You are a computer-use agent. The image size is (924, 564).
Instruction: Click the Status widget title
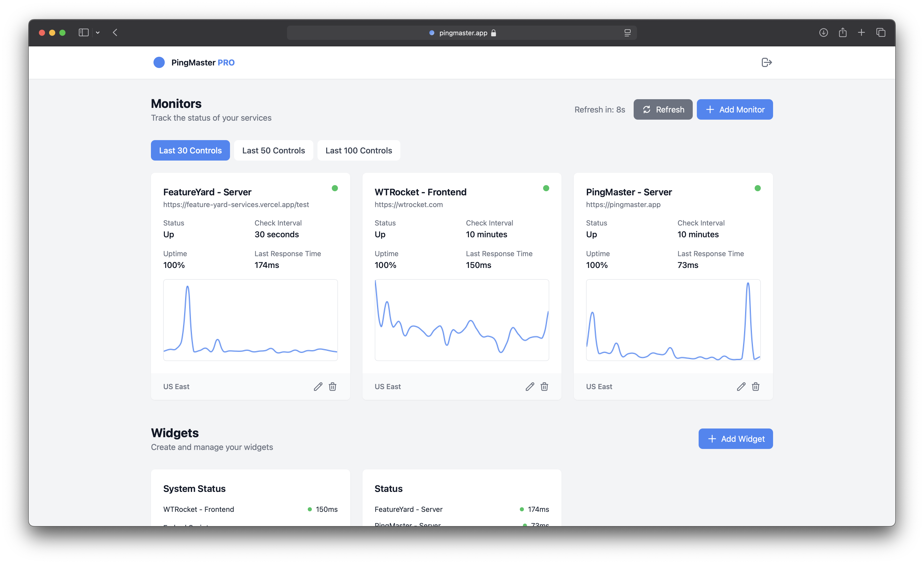click(389, 488)
